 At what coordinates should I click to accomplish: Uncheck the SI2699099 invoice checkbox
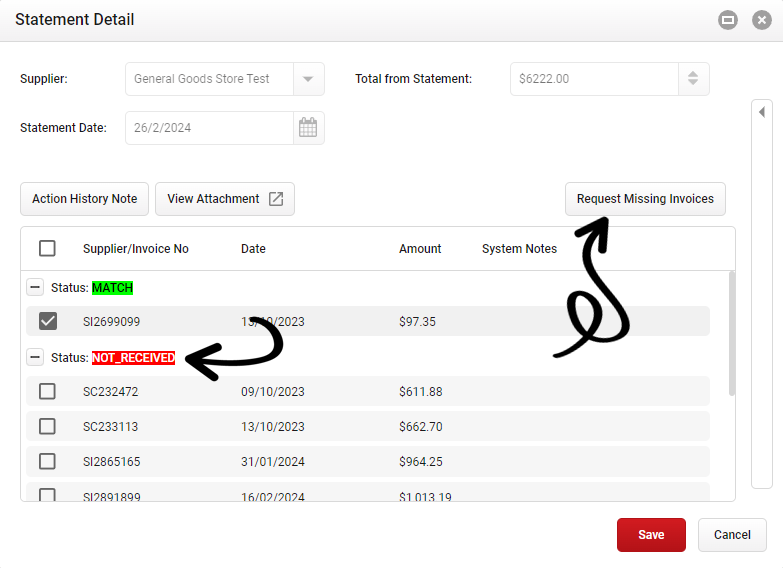[47, 321]
